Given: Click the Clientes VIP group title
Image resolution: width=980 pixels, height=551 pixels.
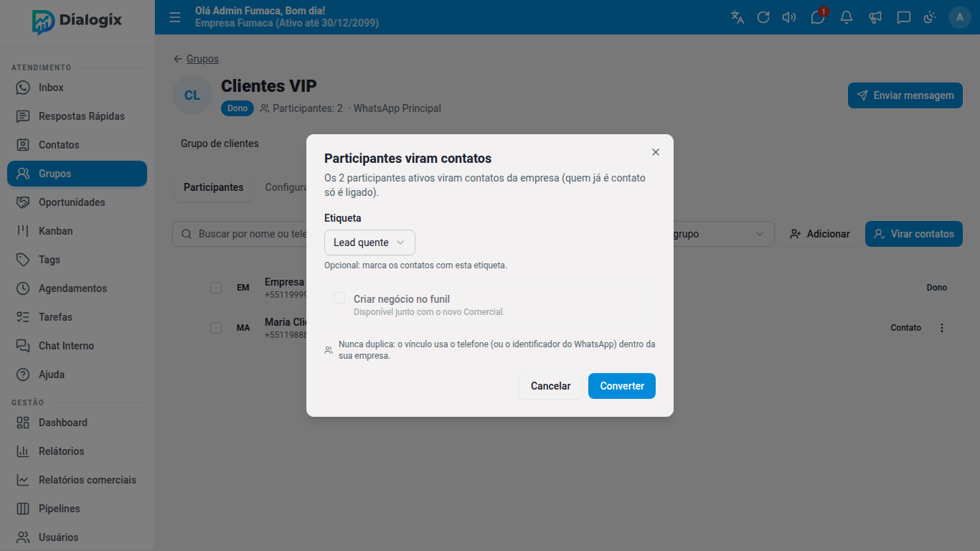Looking at the screenshot, I should pos(269,86).
